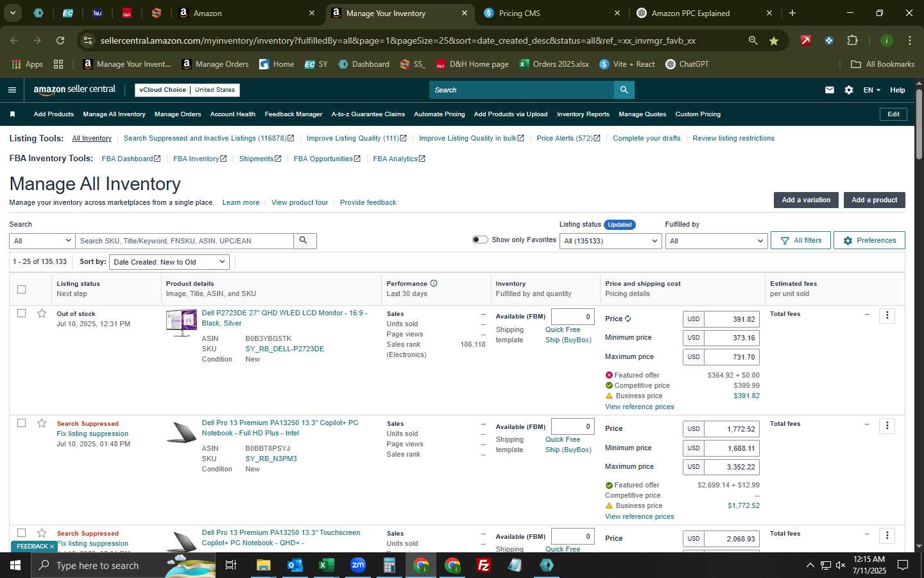Viewport: 924px width, 578px height.
Task: Bookmark this page with the star icon
Action: 774,40
